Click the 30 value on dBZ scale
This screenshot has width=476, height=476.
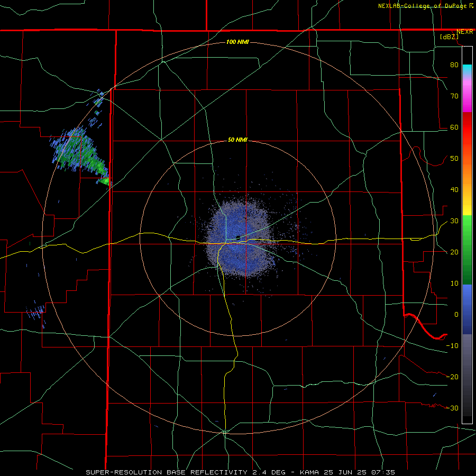(x=454, y=221)
